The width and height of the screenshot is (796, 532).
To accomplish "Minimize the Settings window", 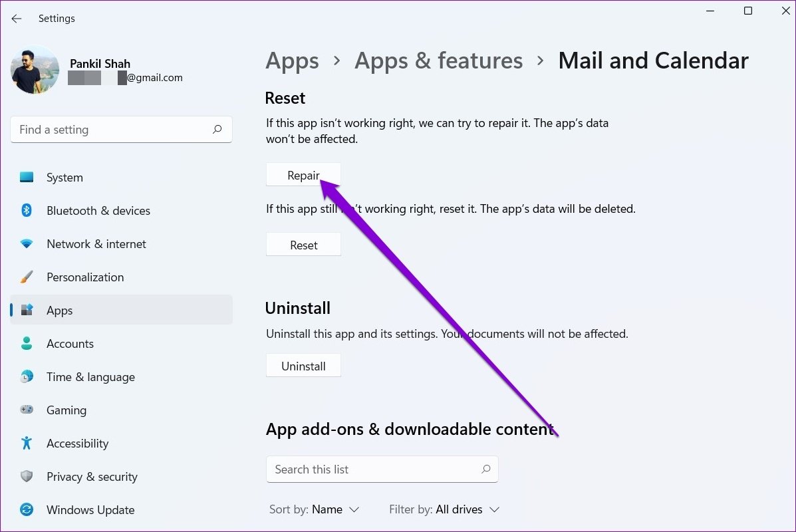I will [710, 11].
